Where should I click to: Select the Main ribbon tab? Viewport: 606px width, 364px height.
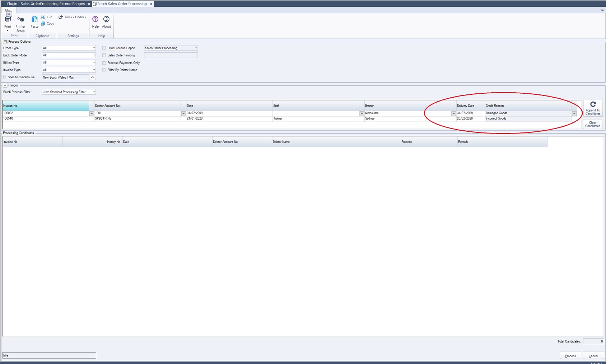click(9, 10)
